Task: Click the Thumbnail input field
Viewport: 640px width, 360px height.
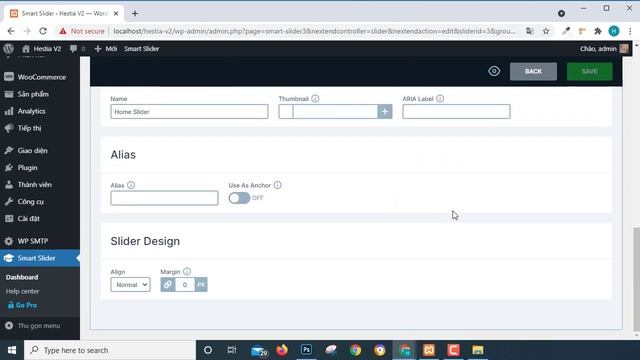Action: pyautogui.click(x=335, y=111)
